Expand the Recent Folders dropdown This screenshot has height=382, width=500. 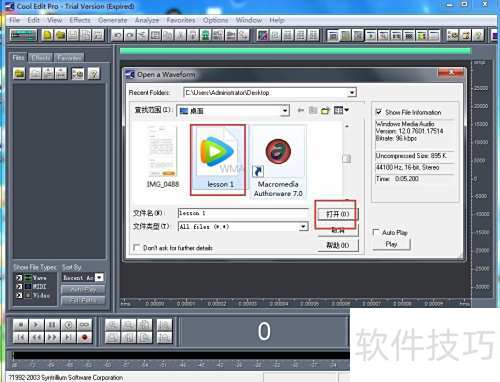pyautogui.click(x=352, y=93)
